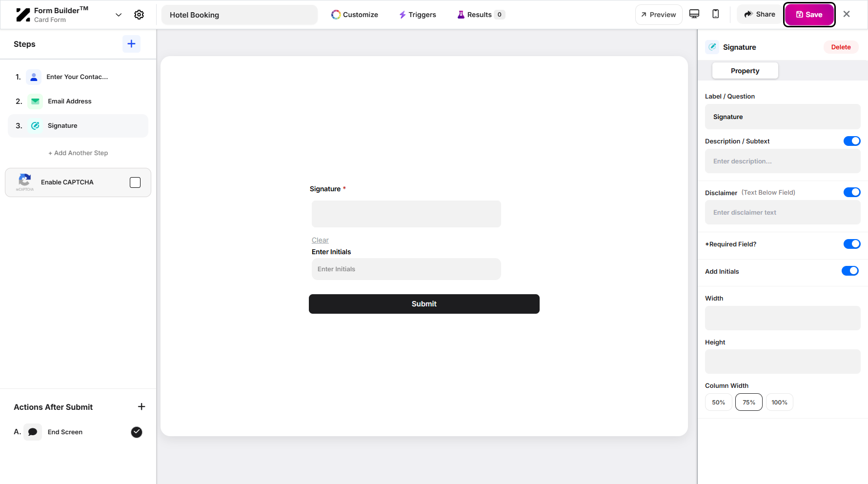Click the Enter Initials input on form
This screenshot has width=868, height=484.
pyautogui.click(x=406, y=269)
